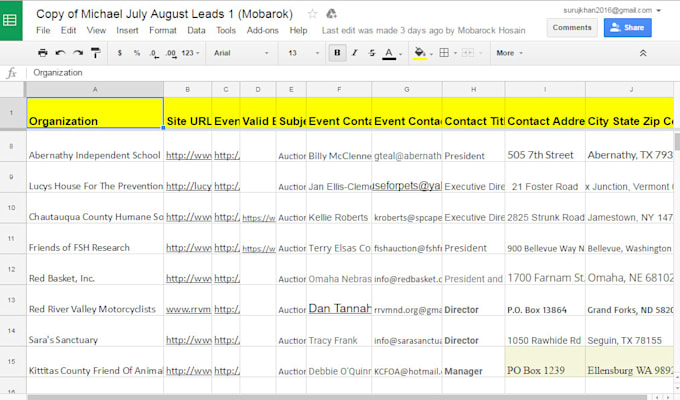Click the blue Share button
Viewport: 680px width, 400px height.
[628, 27]
